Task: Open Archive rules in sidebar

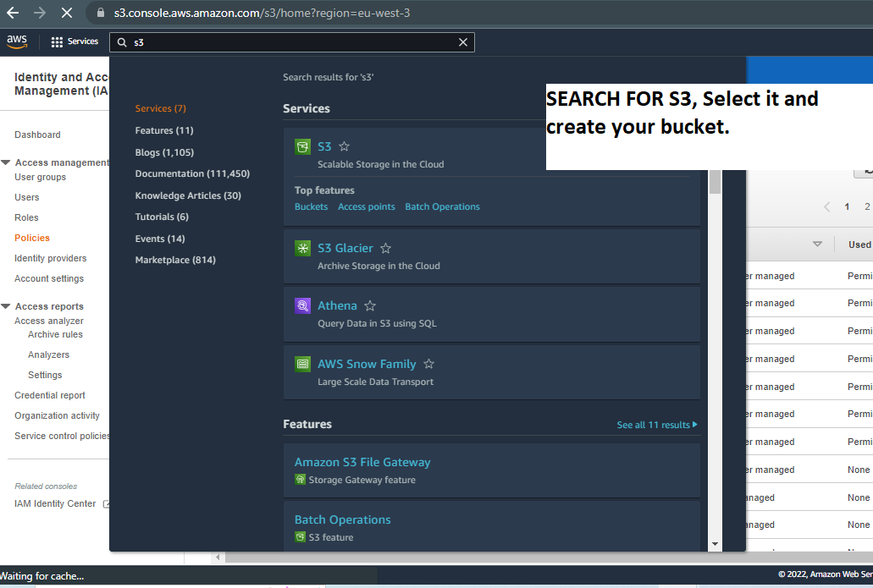Action: 55,334
